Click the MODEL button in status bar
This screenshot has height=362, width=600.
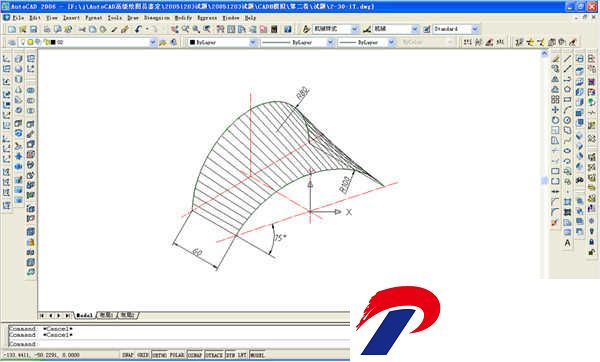coord(257,355)
